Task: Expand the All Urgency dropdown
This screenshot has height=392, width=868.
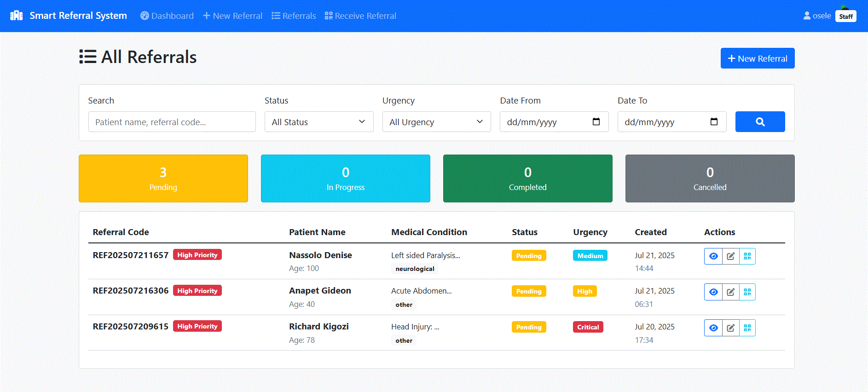Action: click(x=437, y=122)
